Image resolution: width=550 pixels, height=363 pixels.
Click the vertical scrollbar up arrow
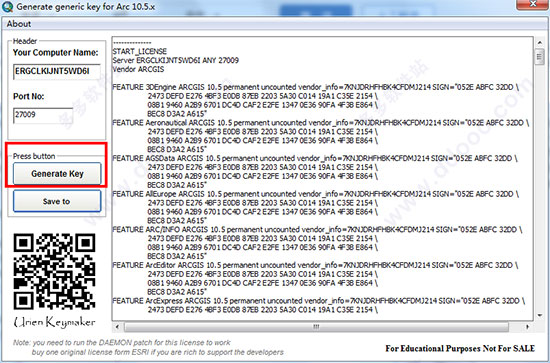(539, 42)
